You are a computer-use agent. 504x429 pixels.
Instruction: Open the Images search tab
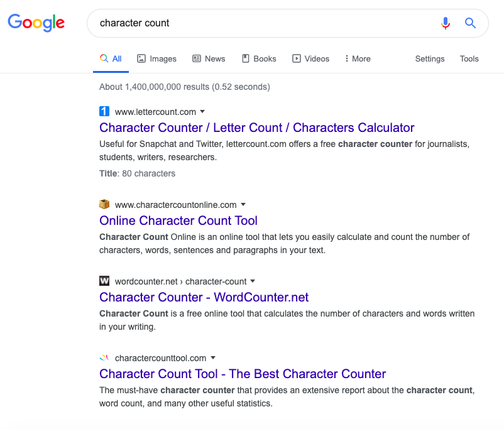coord(156,59)
